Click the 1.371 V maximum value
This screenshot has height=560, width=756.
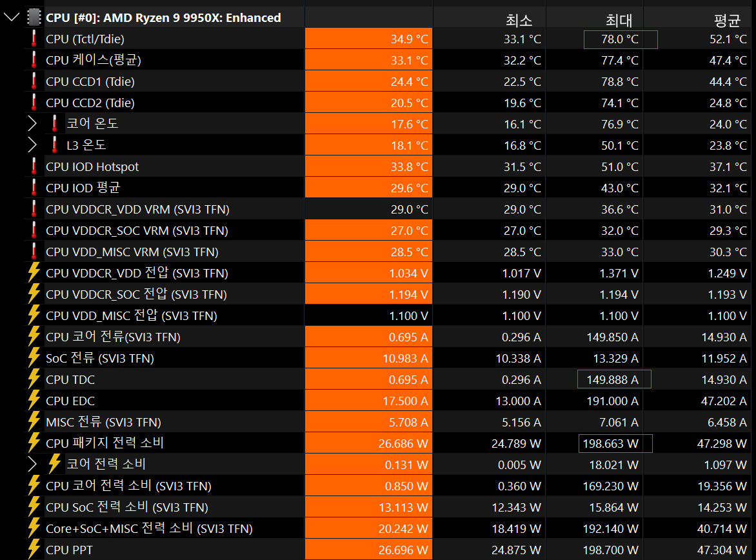tap(619, 273)
